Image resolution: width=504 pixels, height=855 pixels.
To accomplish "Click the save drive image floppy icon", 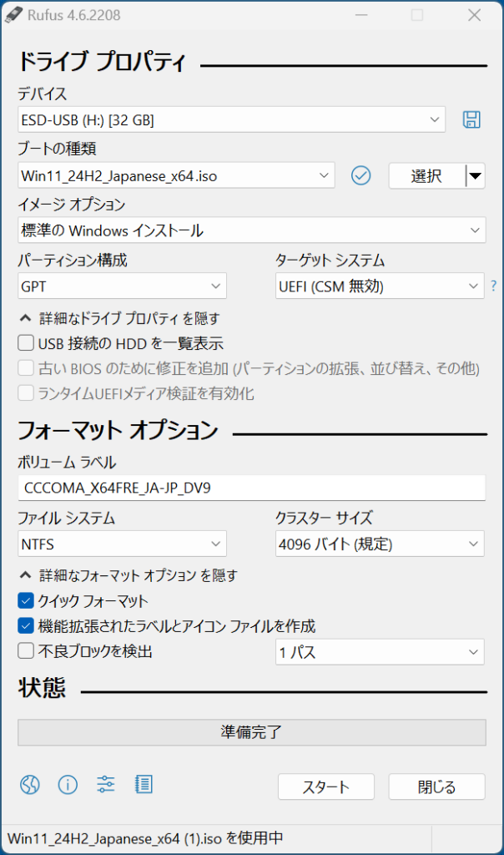I will 471,119.
